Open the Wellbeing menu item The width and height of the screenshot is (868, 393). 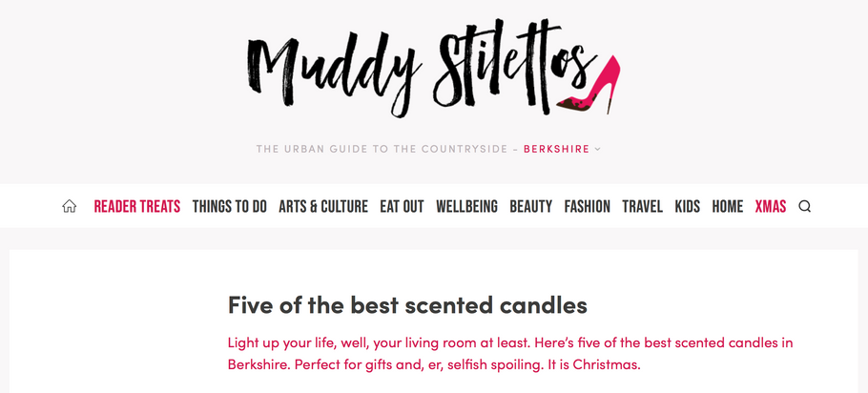[466, 206]
